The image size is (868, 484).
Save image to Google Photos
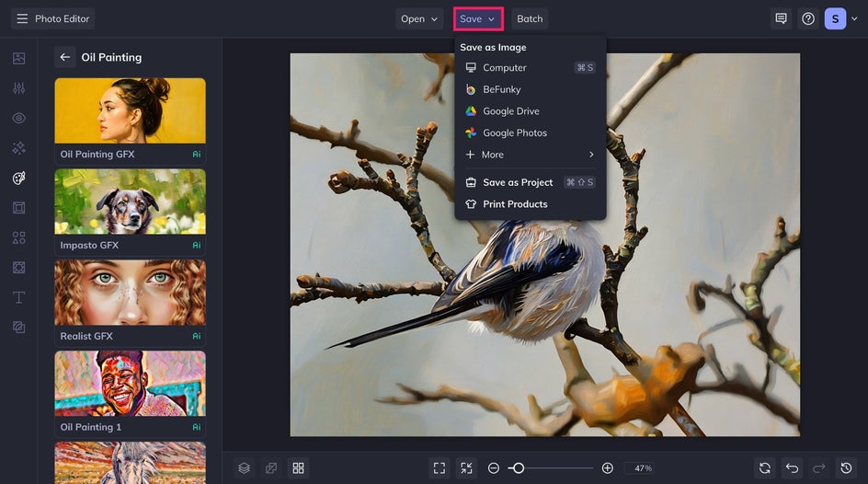(x=531, y=133)
